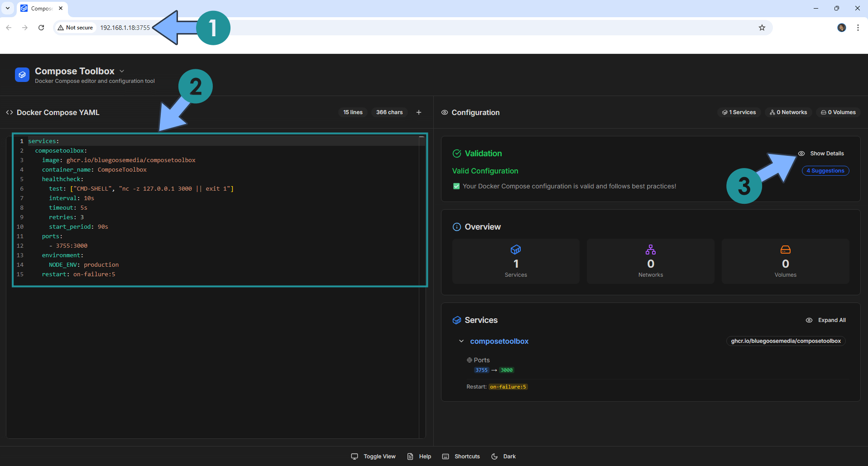Click the Not secure warning chip

pos(75,28)
